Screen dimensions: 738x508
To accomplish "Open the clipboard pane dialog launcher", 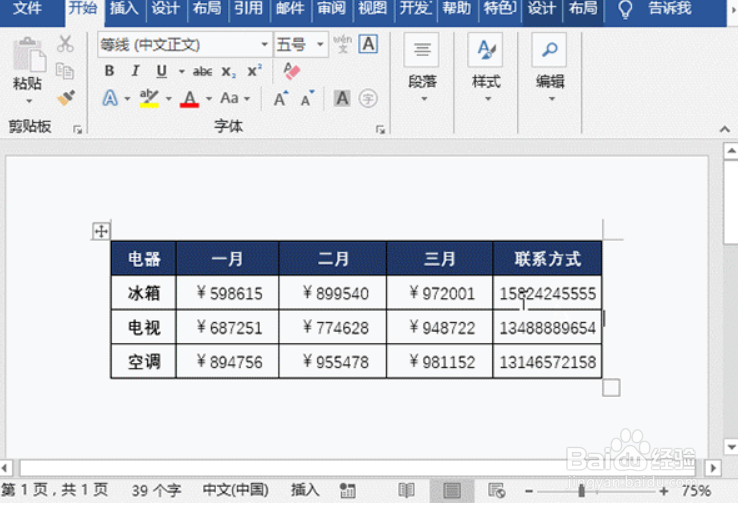I will click(78, 129).
